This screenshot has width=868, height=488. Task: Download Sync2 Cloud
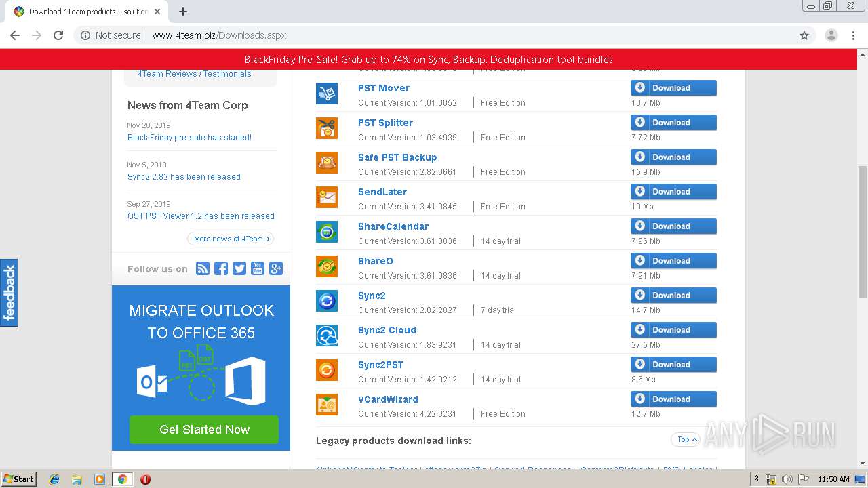(673, 330)
